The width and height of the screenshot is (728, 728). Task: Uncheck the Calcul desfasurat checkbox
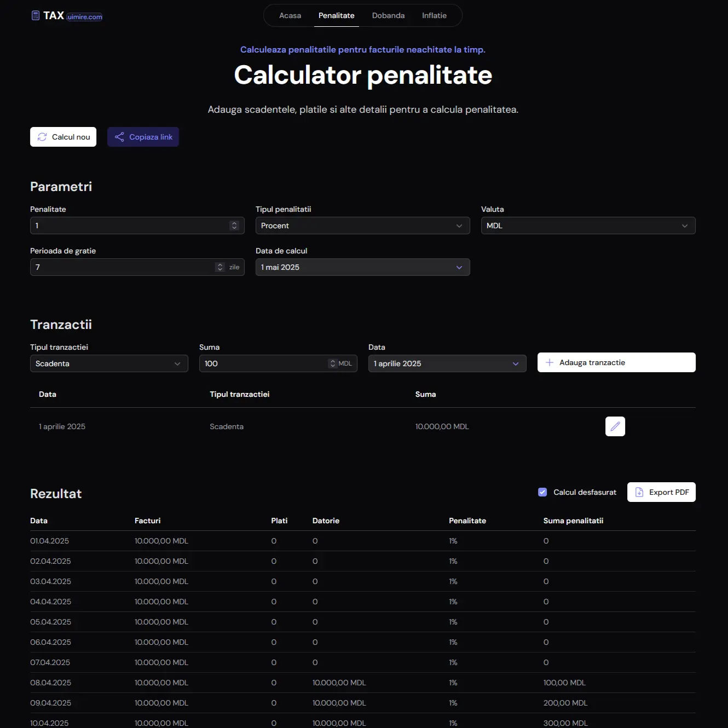coord(542,492)
